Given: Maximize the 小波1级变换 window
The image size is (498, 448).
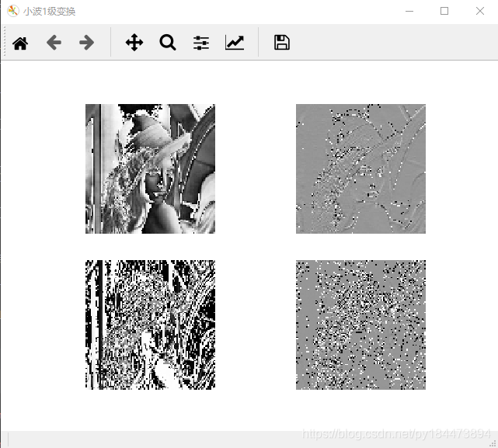Looking at the screenshot, I should tap(444, 11).
